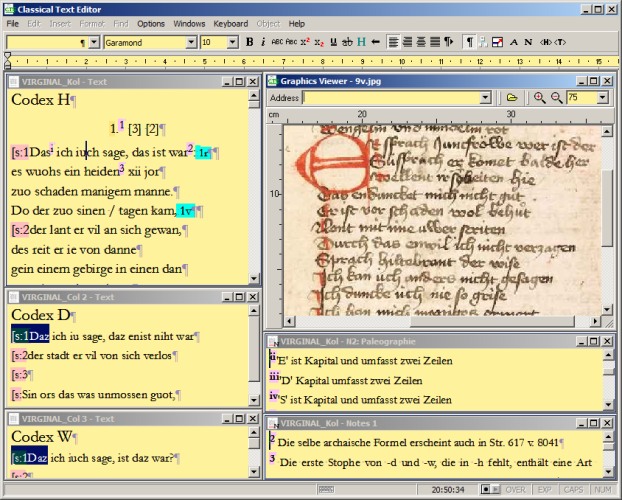Click the Address field in Graphics Viewer

pos(392,98)
